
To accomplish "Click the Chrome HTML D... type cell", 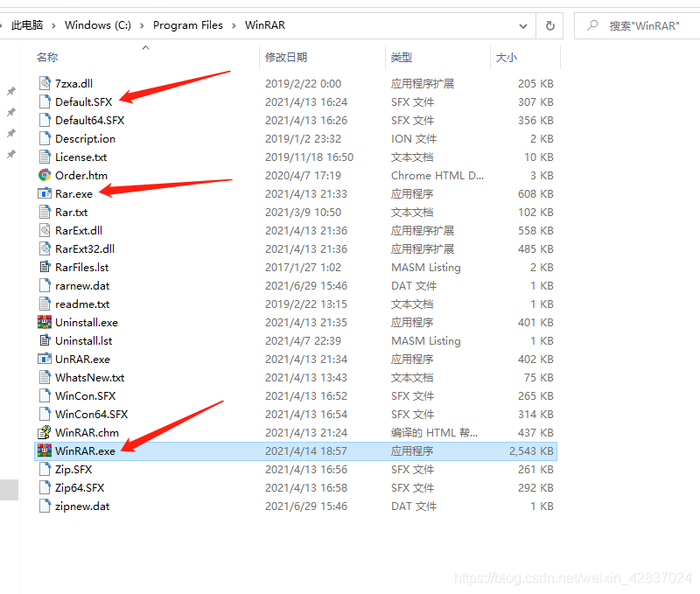I will (x=437, y=175).
